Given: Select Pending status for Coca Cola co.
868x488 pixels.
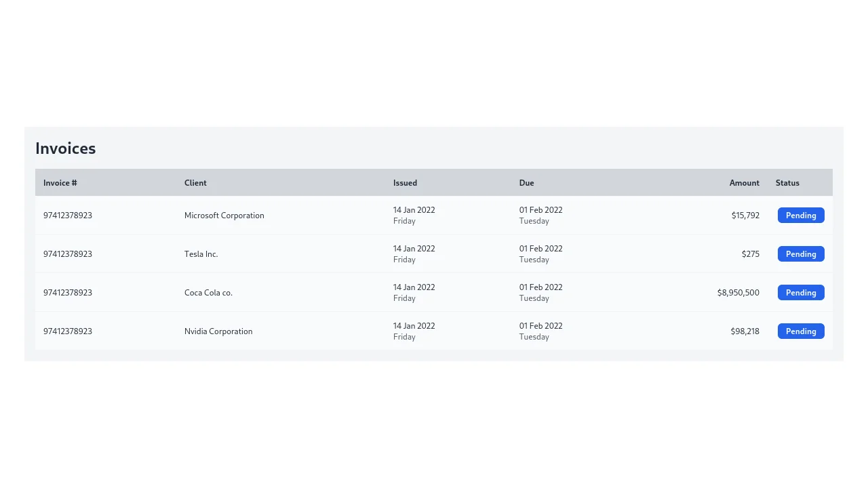Looking at the screenshot, I should 801,293.
